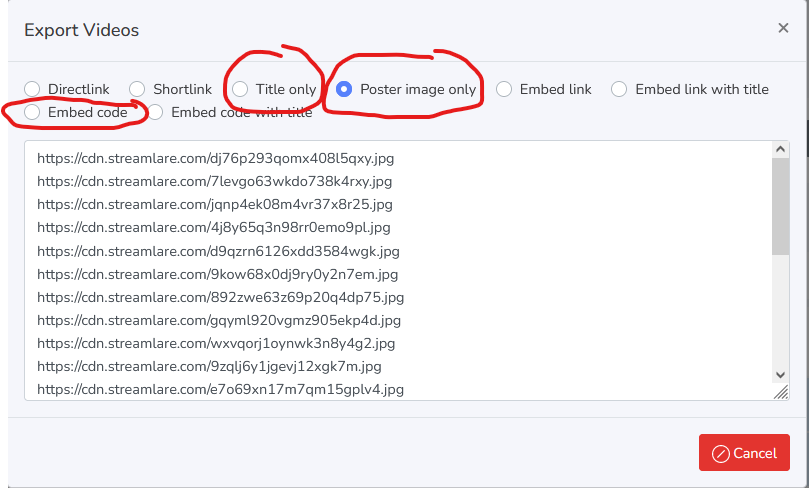This screenshot has height=488, width=809.
Task: Click the vertical scrollbar thumb in textarea
Action: point(781,205)
